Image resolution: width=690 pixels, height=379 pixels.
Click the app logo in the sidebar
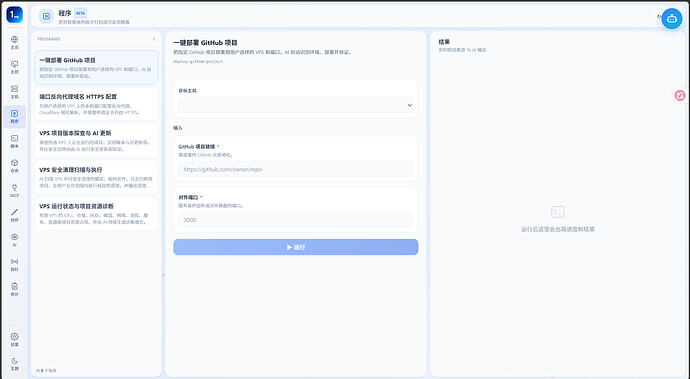pos(15,15)
